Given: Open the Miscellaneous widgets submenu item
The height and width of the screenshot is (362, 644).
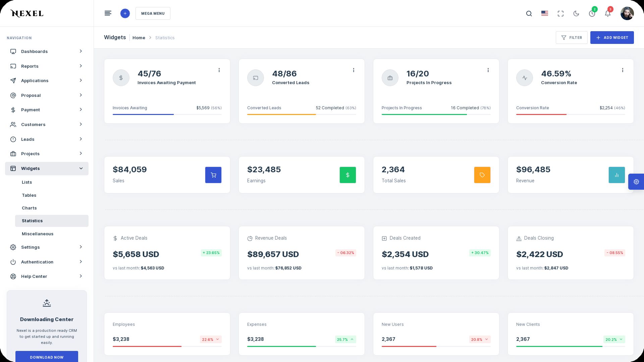Looking at the screenshot, I should pos(38,234).
